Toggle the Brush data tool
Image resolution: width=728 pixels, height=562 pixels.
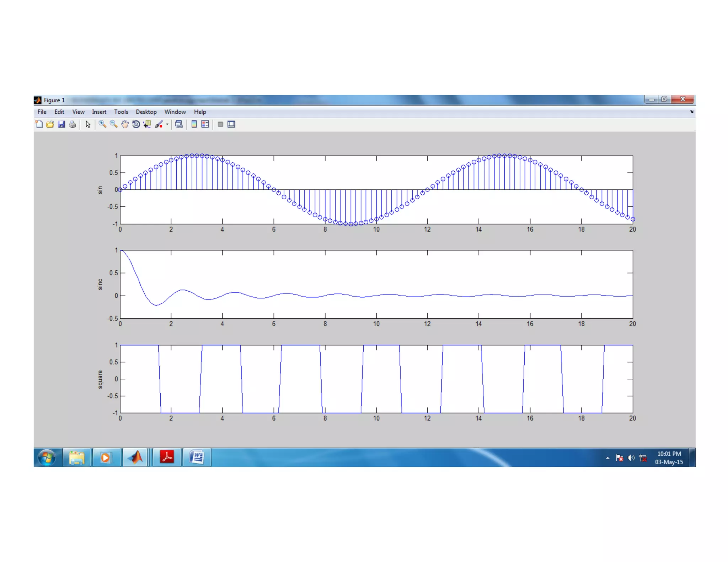tap(159, 124)
